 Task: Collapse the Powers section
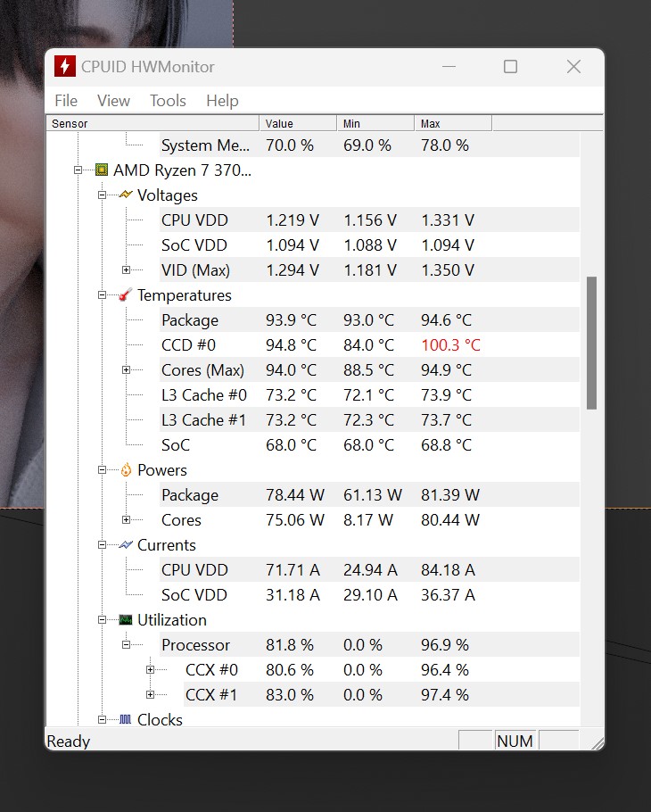[102, 469]
